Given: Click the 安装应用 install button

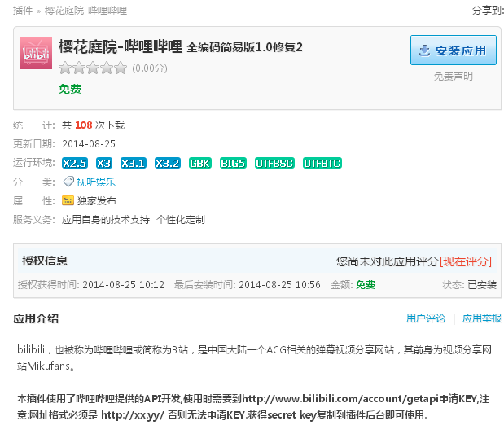Looking at the screenshot, I should click(x=454, y=50).
